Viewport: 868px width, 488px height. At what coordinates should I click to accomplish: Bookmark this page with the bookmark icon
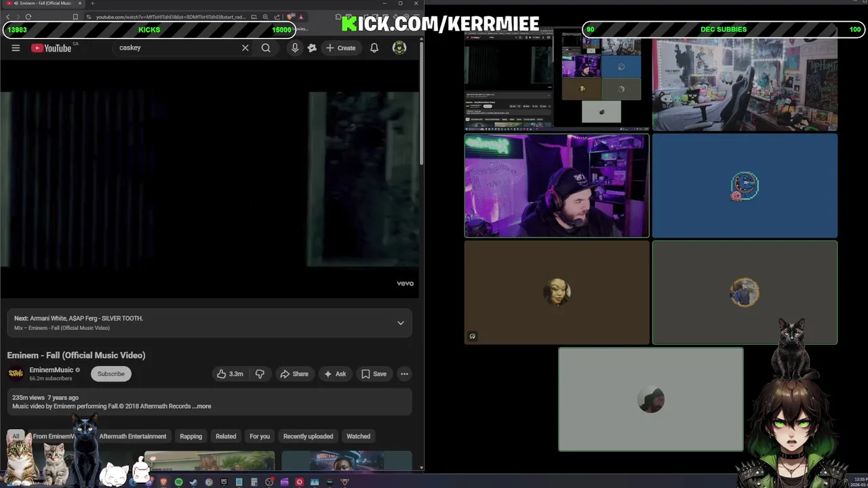pyautogui.click(x=75, y=16)
